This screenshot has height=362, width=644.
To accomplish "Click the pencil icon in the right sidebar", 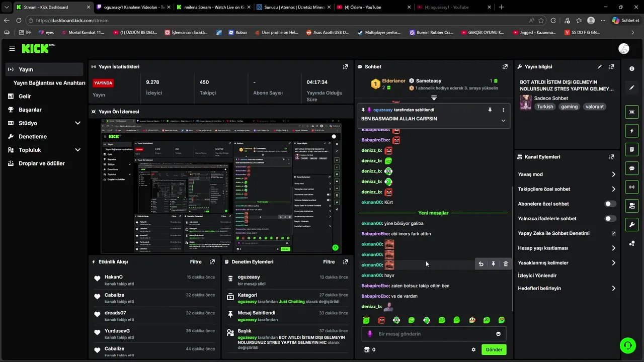I will pos(632,87).
